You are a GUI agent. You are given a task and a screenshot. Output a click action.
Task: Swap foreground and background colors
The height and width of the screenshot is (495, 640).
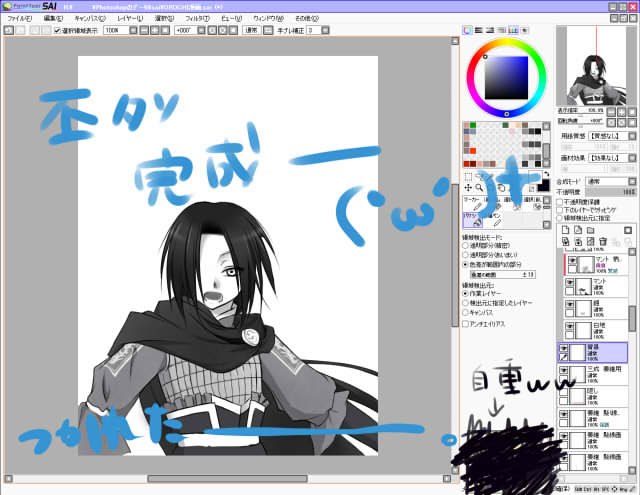(x=546, y=174)
